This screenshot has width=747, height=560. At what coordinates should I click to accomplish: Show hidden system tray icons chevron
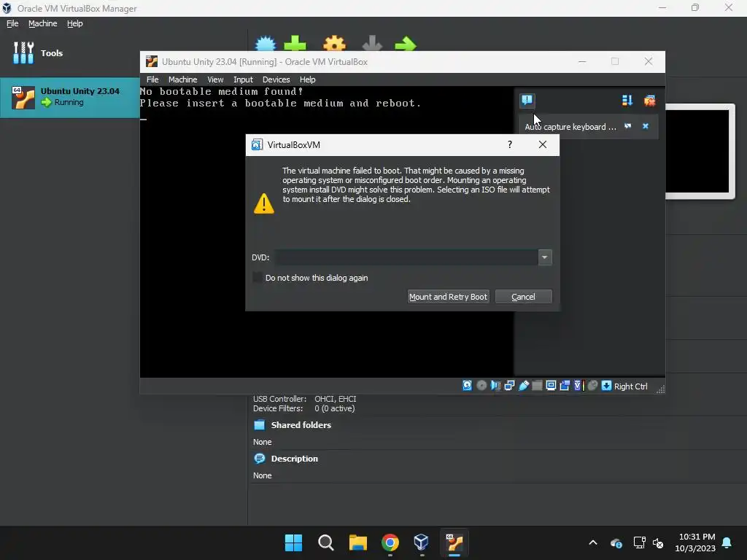[593, 542]
